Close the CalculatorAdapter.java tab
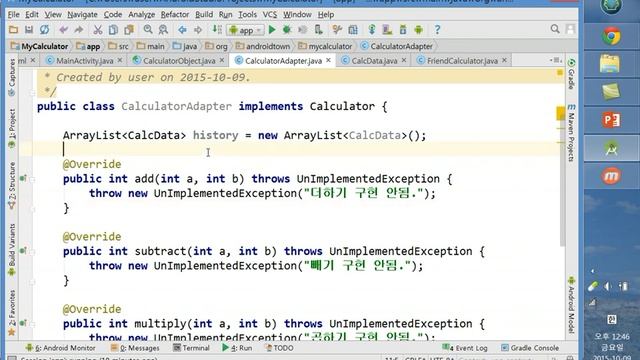The width and height of the screenshot is (640, 360). [328, 60]
